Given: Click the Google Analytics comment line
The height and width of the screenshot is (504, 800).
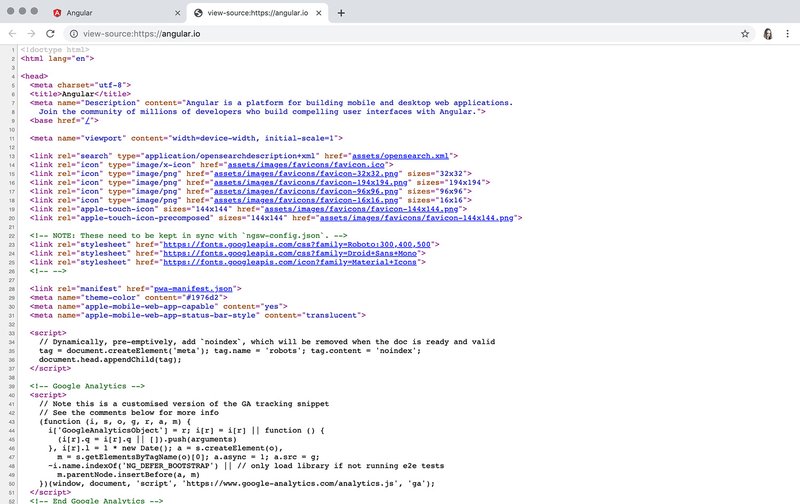Looking at the screenshot, I should tap(87, 386).
